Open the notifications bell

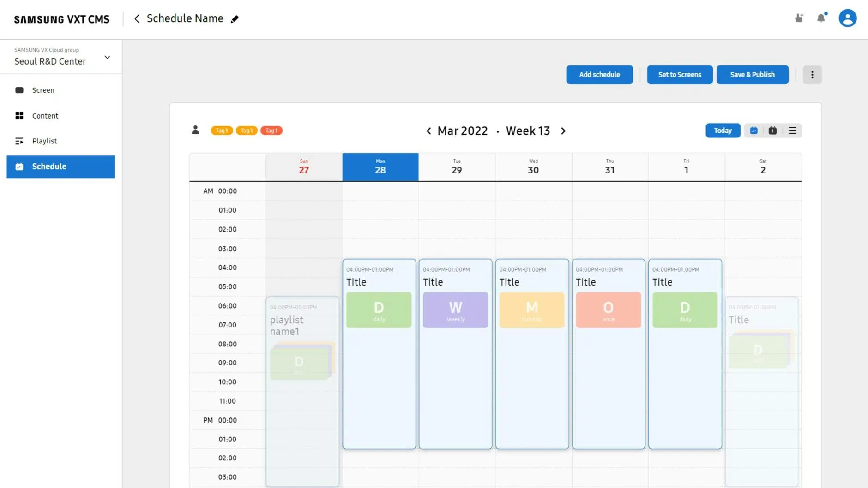pos(821,18)
